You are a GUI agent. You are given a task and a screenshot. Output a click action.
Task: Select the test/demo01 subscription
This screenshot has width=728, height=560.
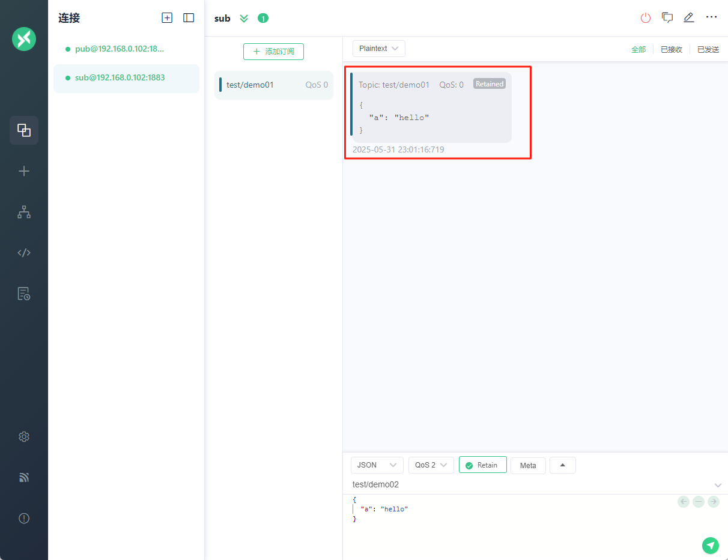[274, 85]
